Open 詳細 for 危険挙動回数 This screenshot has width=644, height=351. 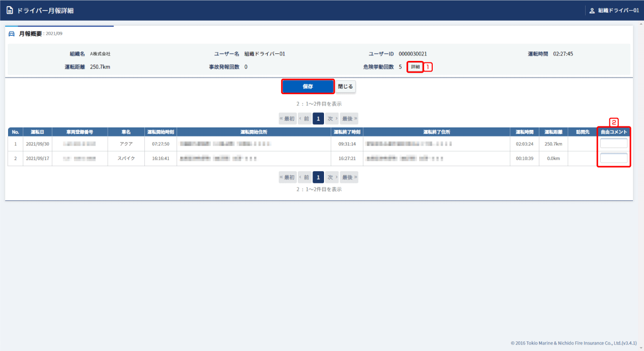click(415, 66)
